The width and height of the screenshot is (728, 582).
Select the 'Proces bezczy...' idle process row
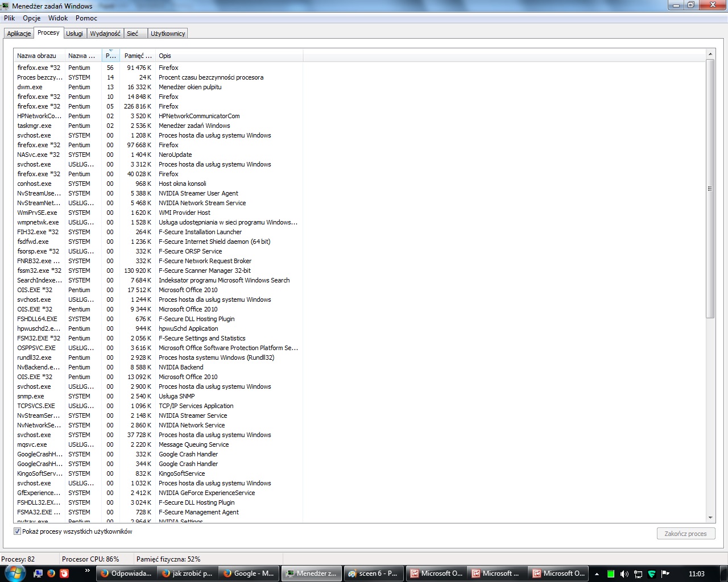click(x=158, y=77)
